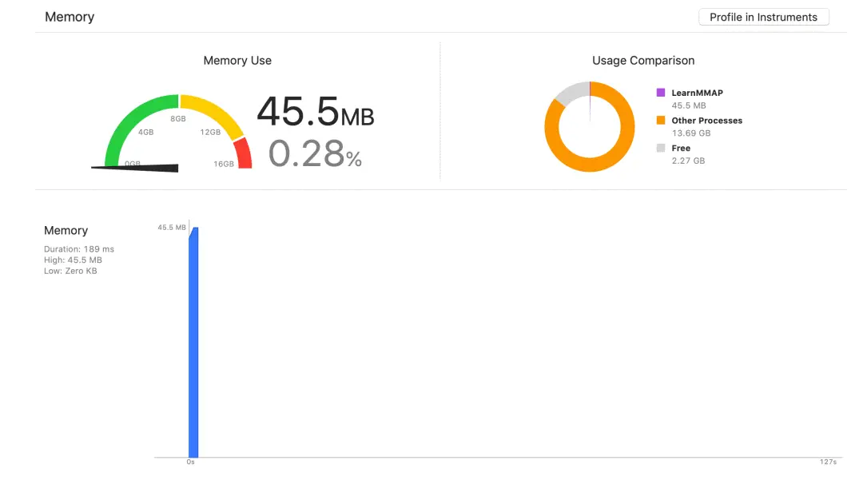Click the orange ring of usage donut chart
The height and width of the screenshot is (504, 863).
click(590, 164)
